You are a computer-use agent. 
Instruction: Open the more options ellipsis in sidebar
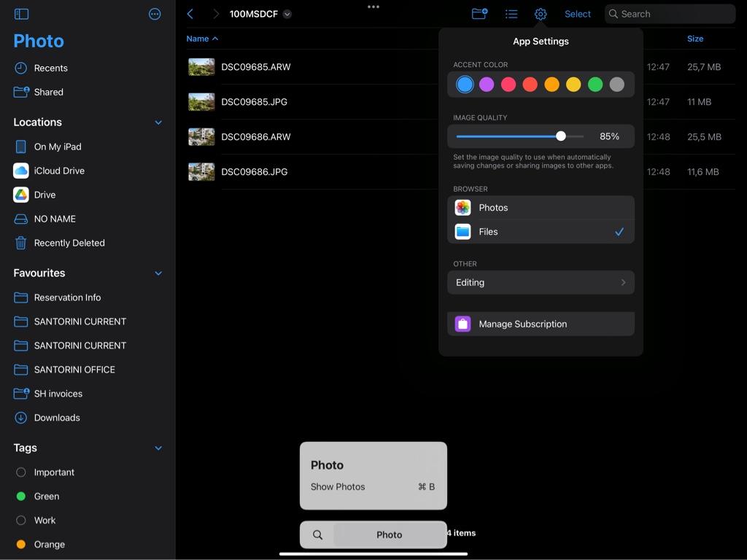point(155,14)
